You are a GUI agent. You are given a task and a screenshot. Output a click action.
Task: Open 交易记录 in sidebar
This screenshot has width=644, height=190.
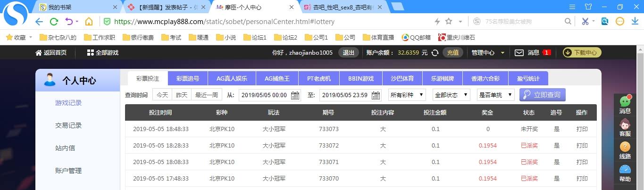[x=68, y=125]
